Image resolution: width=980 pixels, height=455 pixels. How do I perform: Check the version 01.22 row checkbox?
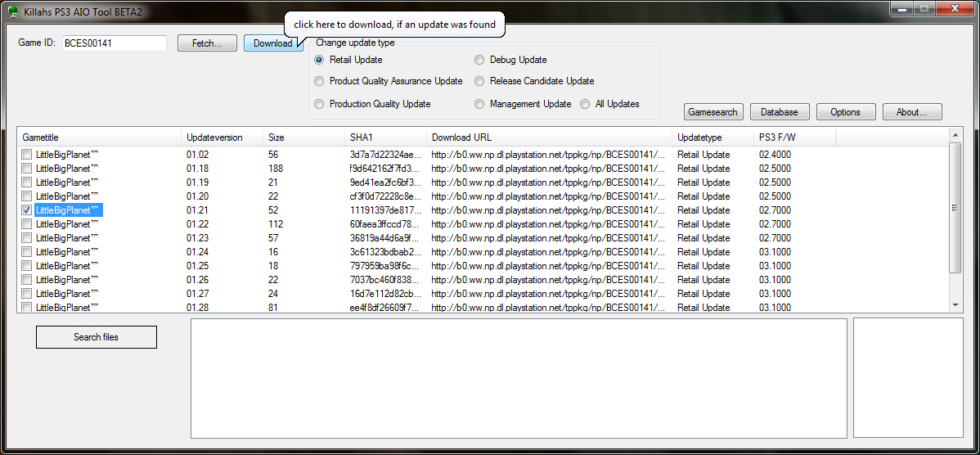(27, 223)
